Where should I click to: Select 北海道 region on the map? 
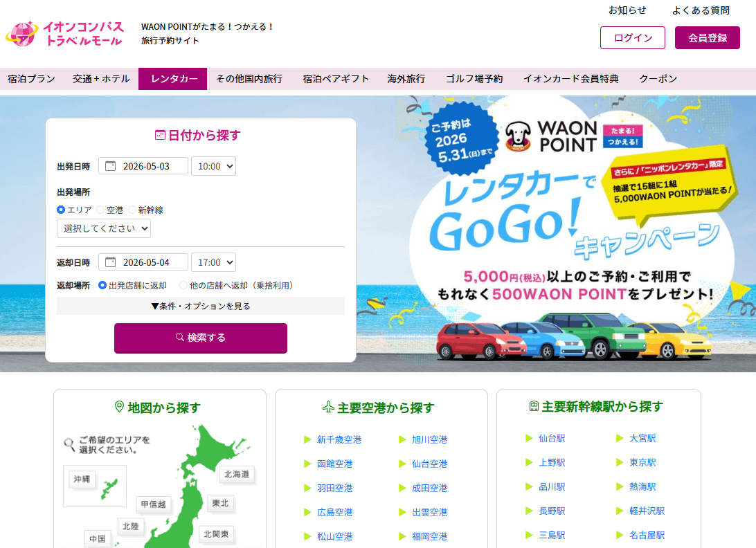click(237, 474)
